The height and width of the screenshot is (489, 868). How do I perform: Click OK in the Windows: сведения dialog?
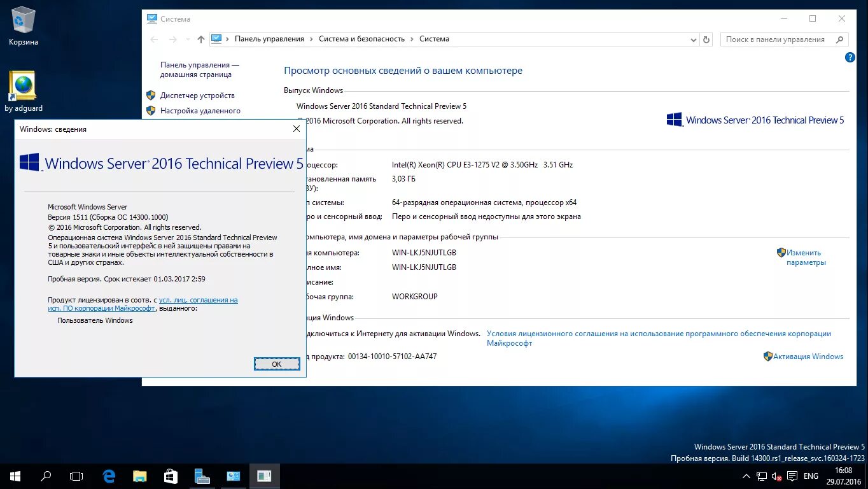[x=277, y=364]
